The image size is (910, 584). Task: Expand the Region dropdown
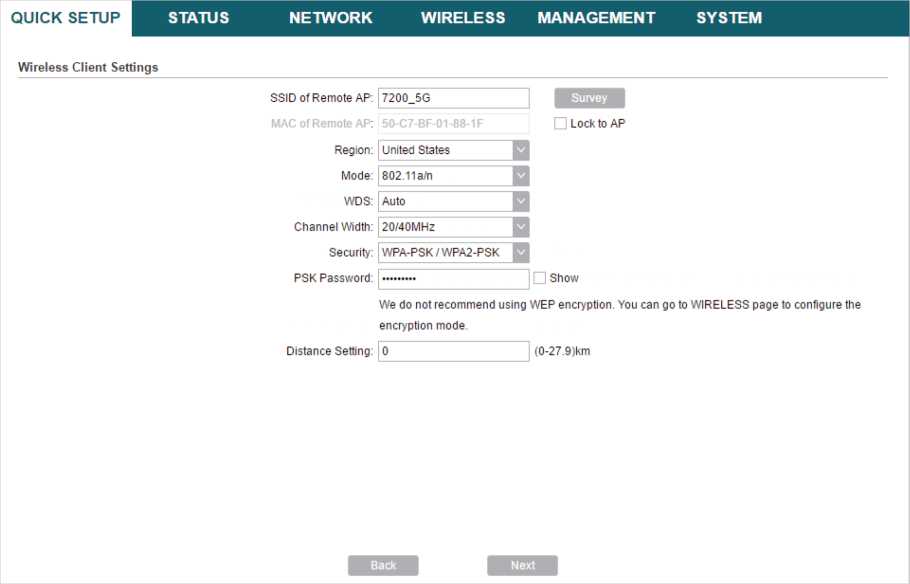click(x=453, y=150)
